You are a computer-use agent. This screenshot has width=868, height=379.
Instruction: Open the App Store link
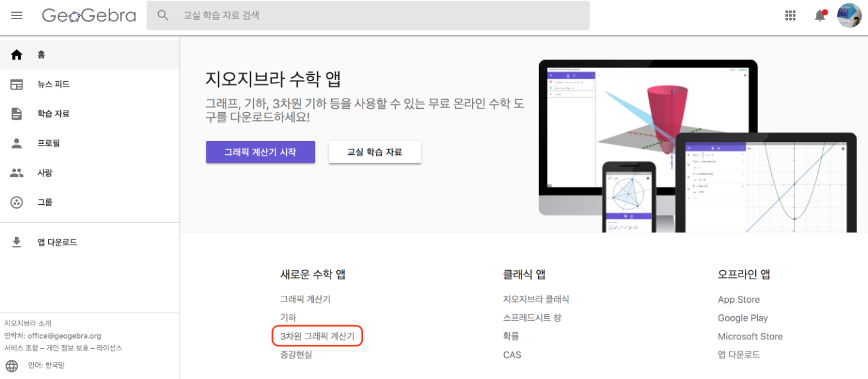tap(739, 300)
